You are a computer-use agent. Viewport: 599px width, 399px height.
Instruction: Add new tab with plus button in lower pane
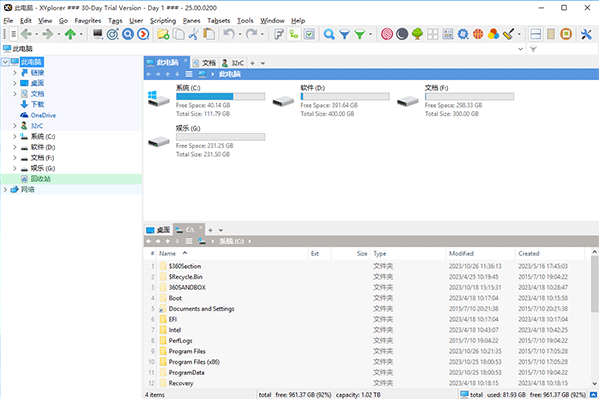click(210, 230)
